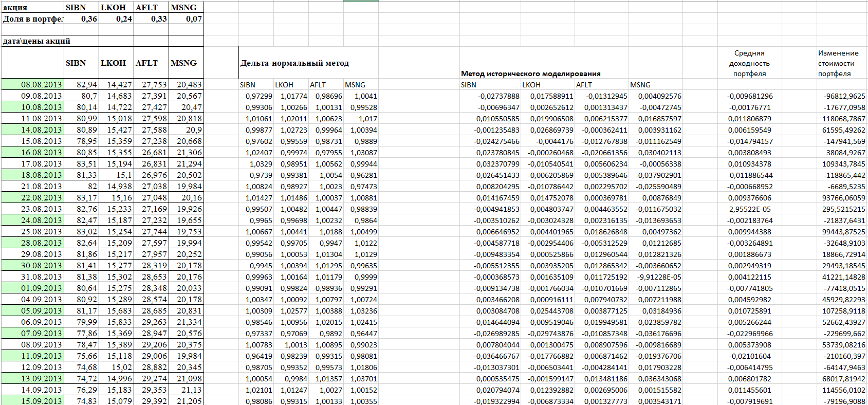This screenshot has width=868, height=405.
Task: Select LKOH header in the price table
Action: pyautogui.click(x=117, y=63)
